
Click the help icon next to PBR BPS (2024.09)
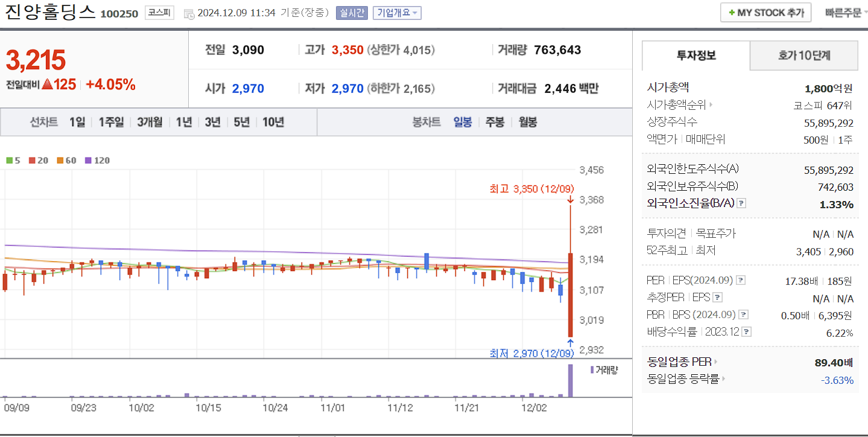[x=744, y=314]
